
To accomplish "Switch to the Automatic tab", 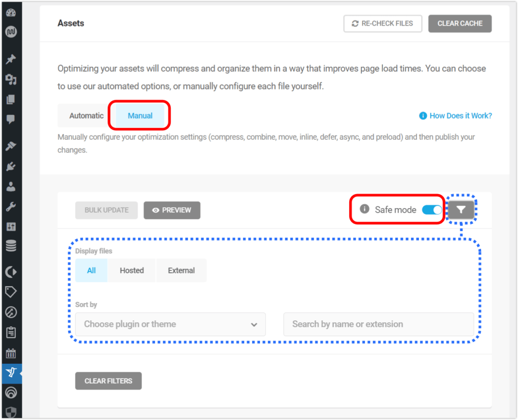I will click(86, 115).
